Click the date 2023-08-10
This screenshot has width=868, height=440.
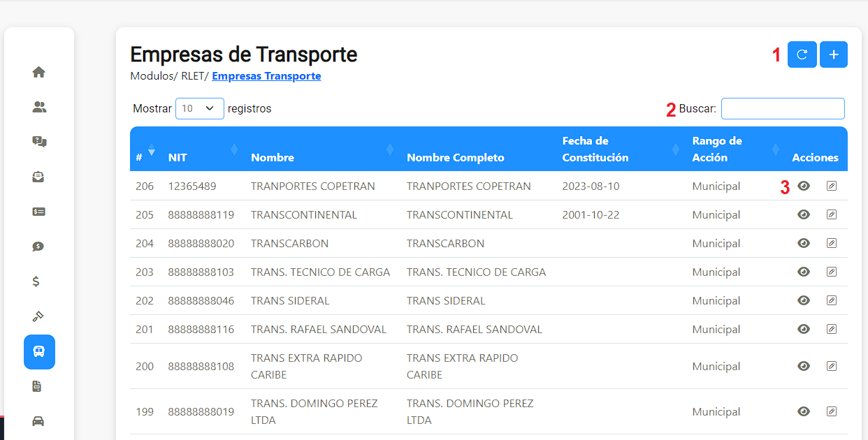591,186
